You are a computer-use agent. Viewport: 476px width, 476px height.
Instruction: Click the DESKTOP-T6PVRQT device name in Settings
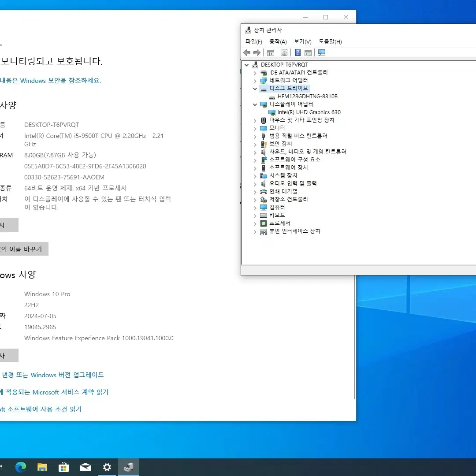click(x=52, y=125)
